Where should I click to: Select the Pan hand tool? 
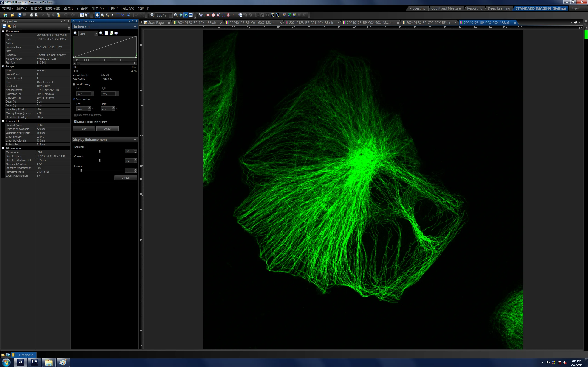(x=97, y=15)
